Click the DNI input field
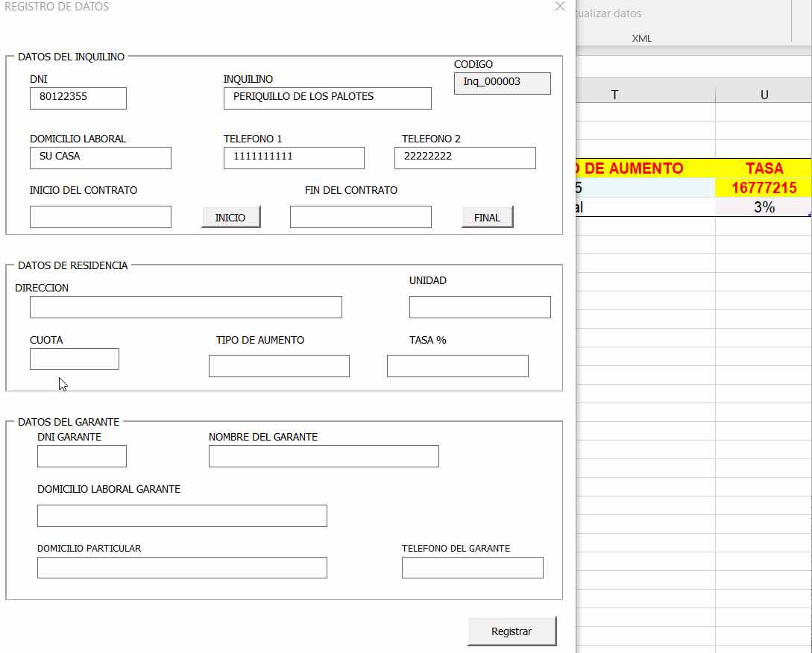 (x=78, y=98)
